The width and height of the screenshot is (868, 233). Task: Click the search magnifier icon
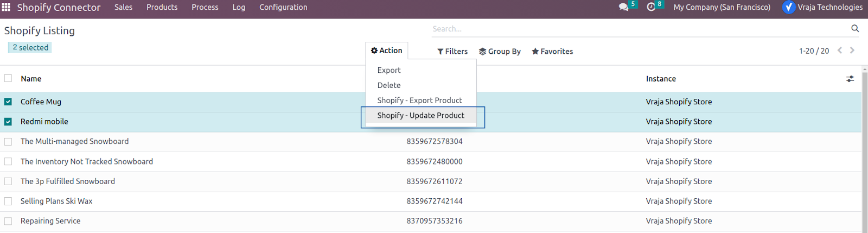pos(855,28)
